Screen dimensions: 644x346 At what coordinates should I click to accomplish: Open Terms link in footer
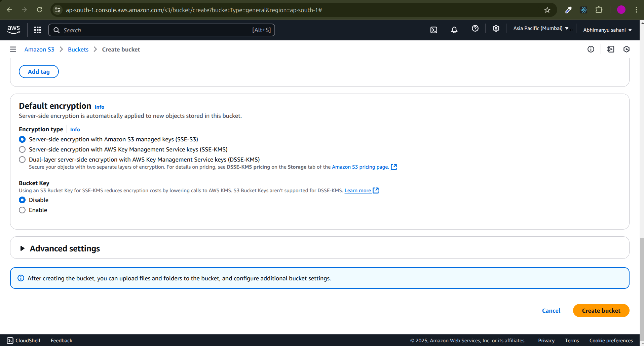[x=572, y=341]
